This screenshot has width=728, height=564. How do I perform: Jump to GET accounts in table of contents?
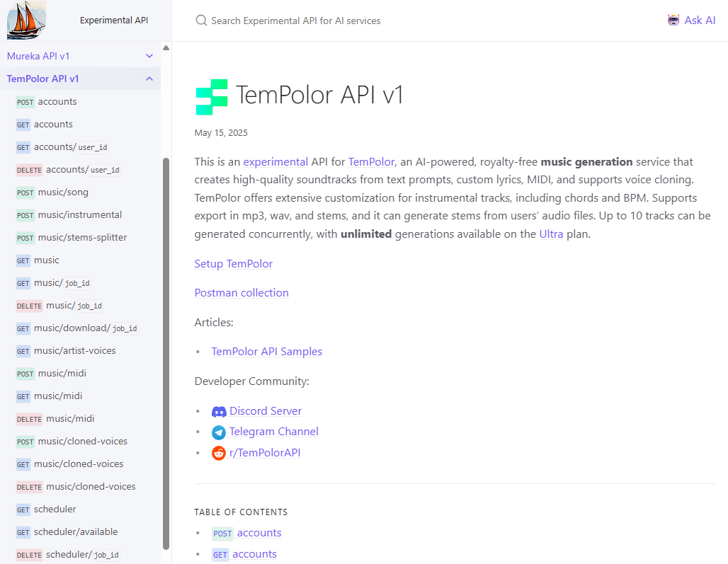tap(244, 554)
